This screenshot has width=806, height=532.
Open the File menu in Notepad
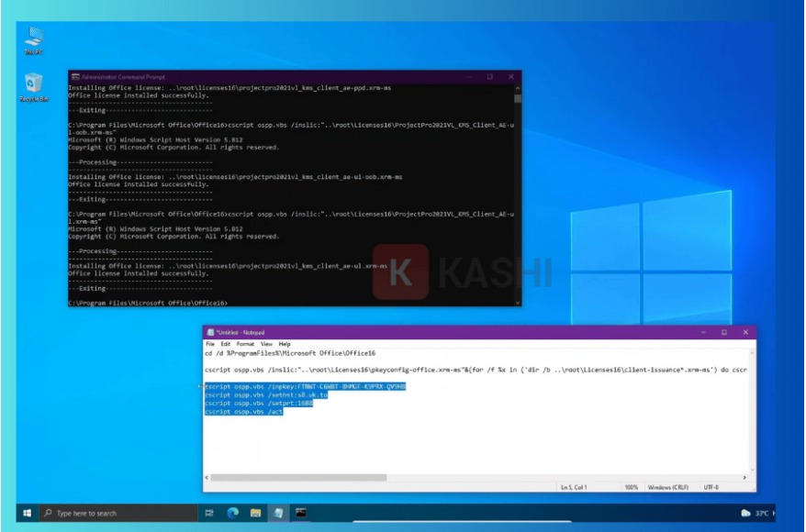pyautogui.click(x=210, y=344)
